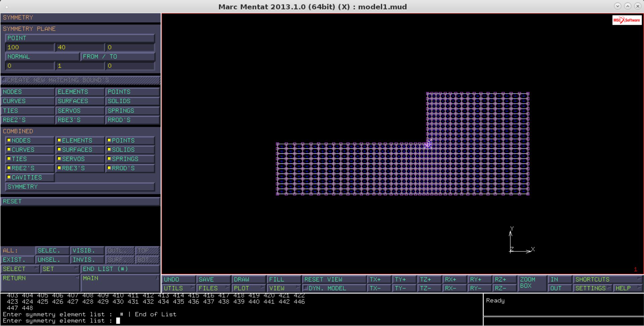Image resolution: width=644 pixels, height=326 pixels.
Task: Expand the FILES menu
Action: coord(214,288)
